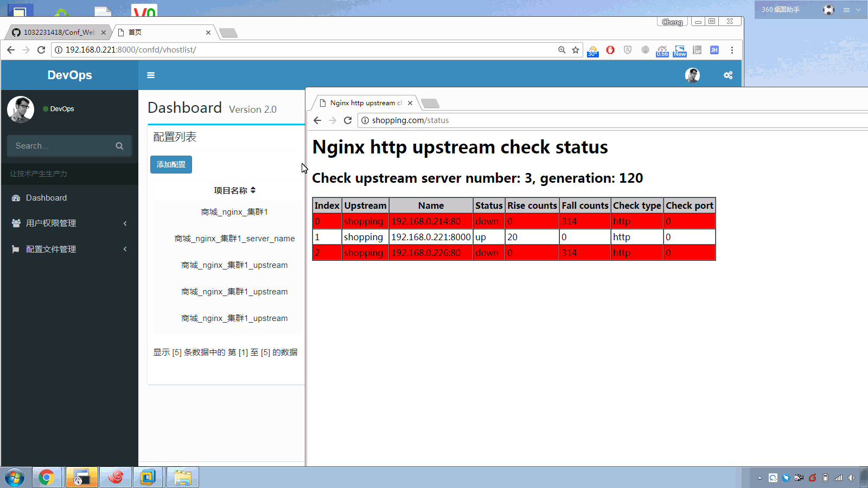The height and width of the screenshot is (488, 868).
Task: View site info for shopping.com
Action: (365, 120)
